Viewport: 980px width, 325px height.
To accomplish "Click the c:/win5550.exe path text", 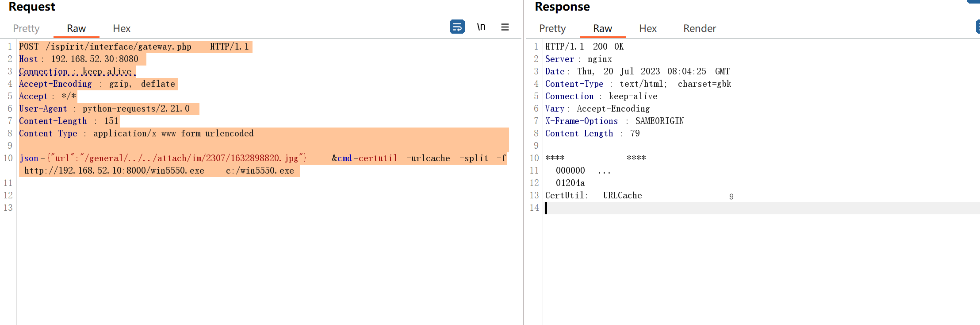I will (x=260, y=170).
